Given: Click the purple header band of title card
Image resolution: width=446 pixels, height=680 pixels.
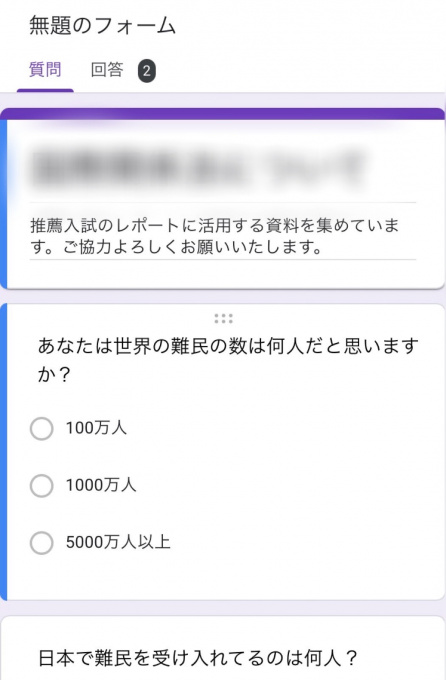Looking at the screenshot, I should (223, 114).
